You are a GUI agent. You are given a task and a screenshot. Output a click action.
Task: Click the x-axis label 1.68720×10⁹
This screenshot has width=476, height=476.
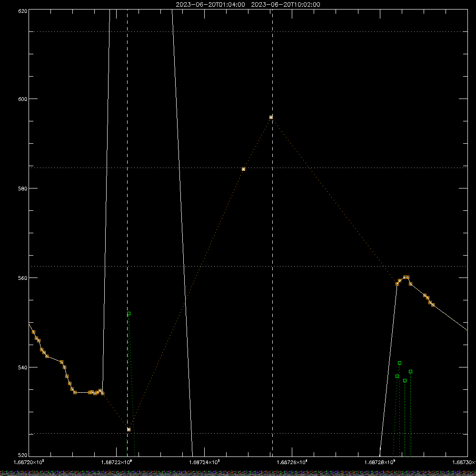[29, 462]
